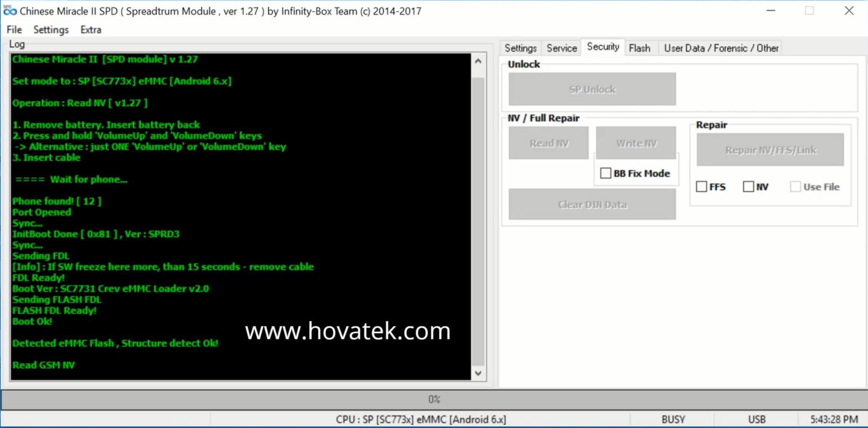
Task: Click log line 'Boot Ver : SC7731 Crev eMMC Loader v2.0'
Action: click(110, 289)
